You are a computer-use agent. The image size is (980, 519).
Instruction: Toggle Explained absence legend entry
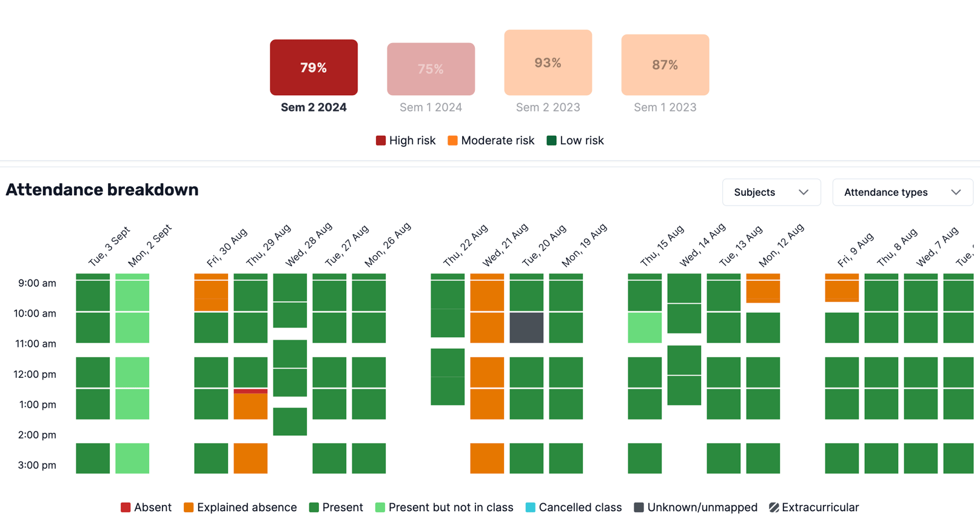(240, 507)
